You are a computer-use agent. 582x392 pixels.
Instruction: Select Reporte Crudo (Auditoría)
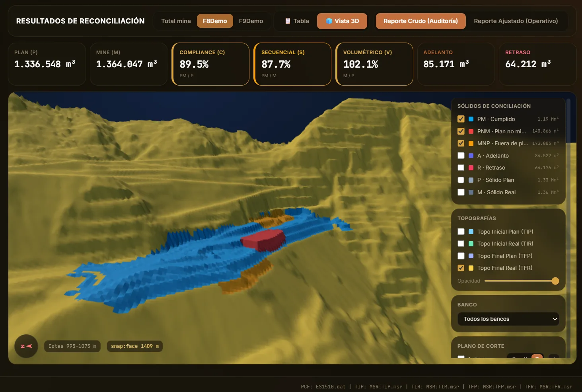point(420,21)
